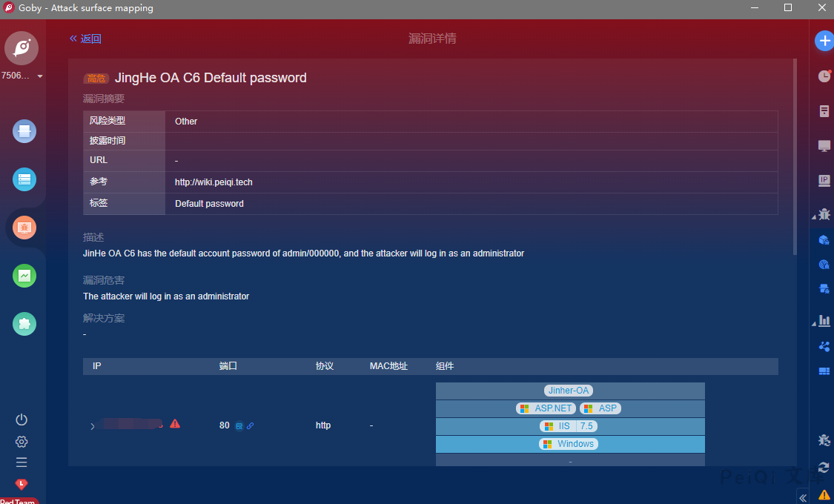The height and width of the screenshot is (504, 834).
Task: Open the account dropdown arrow under the logo
Action: [x=40, y=76]
